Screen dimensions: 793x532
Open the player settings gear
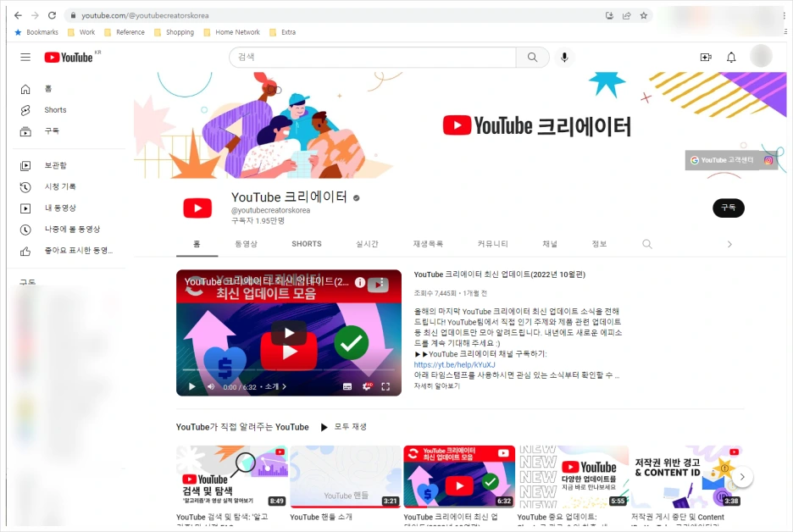[367, 387]
